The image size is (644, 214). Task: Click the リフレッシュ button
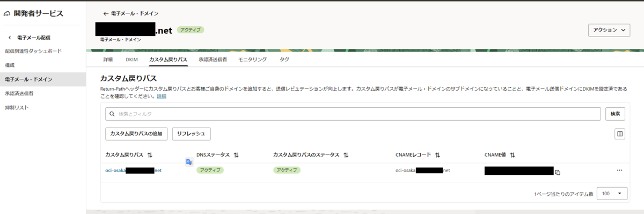[x=191, y=134]
